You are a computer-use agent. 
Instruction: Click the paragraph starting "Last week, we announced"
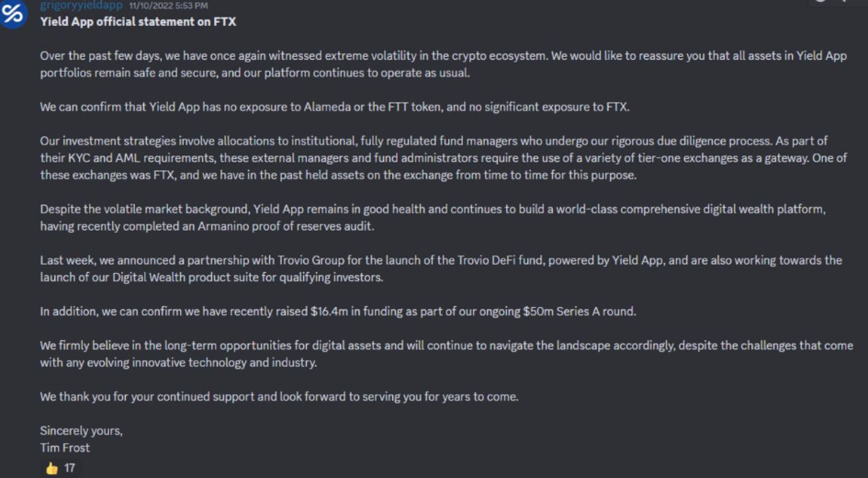(x=441, y=268)
